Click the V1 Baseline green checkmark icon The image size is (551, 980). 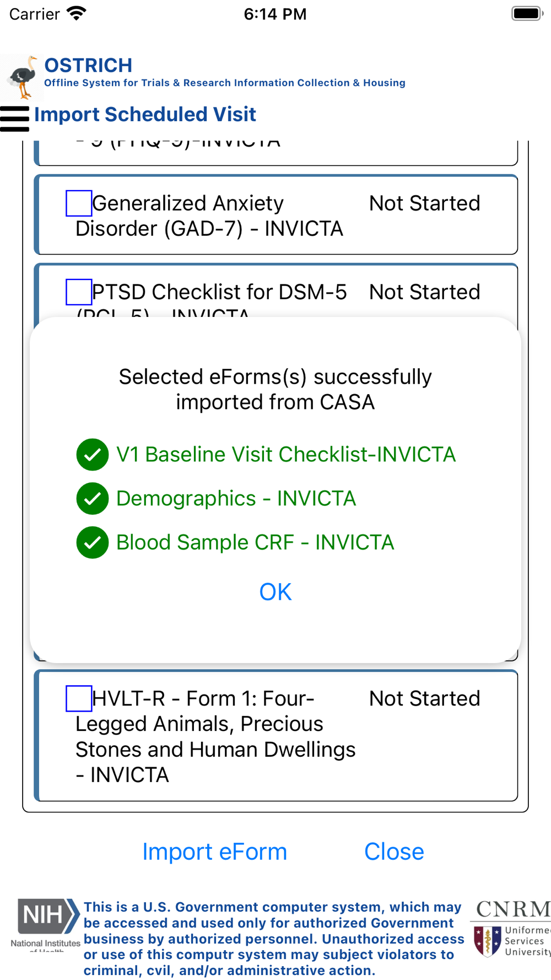click(93, 455)
